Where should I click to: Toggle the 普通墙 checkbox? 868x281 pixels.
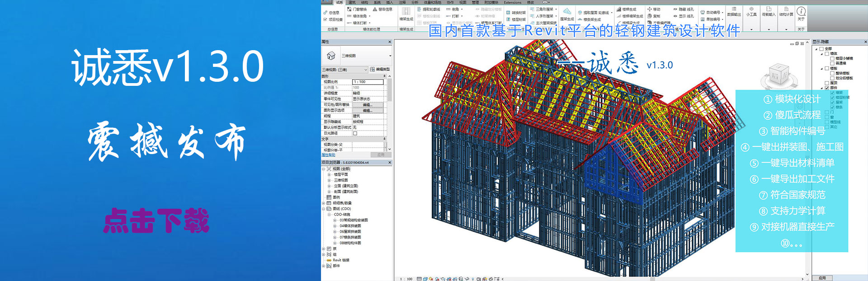[832, 64]
